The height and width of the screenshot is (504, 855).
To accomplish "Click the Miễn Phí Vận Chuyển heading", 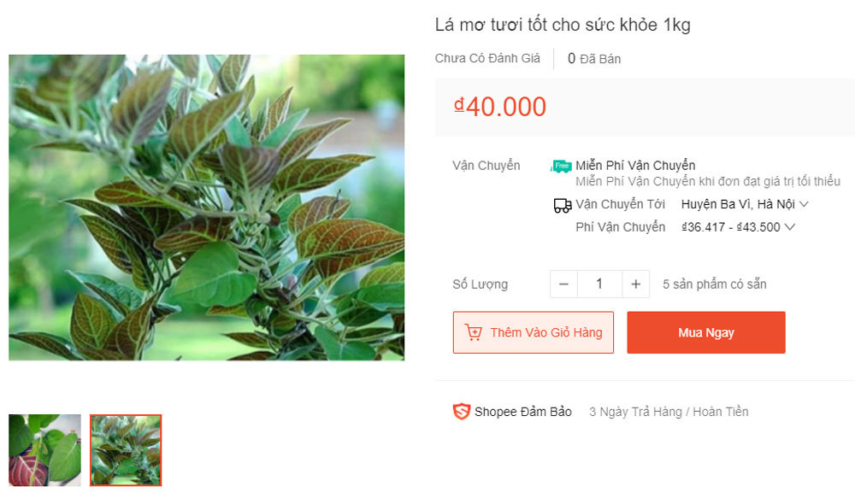I will (635, 165).
